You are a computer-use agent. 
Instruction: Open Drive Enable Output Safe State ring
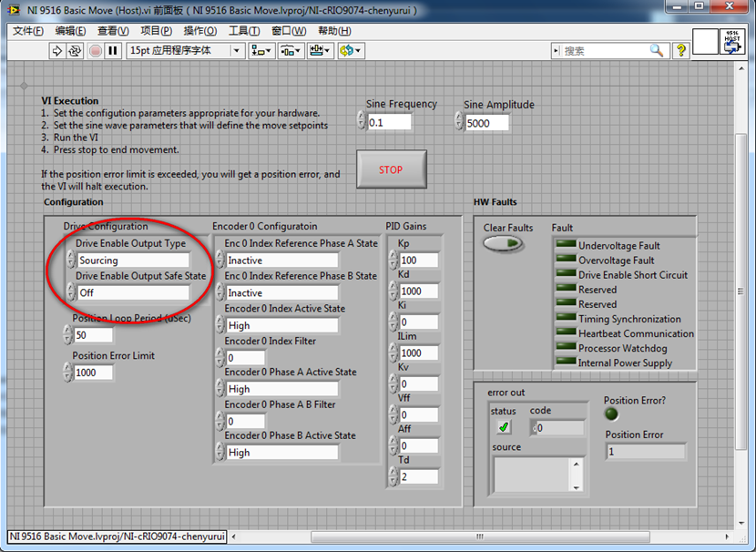134,292
